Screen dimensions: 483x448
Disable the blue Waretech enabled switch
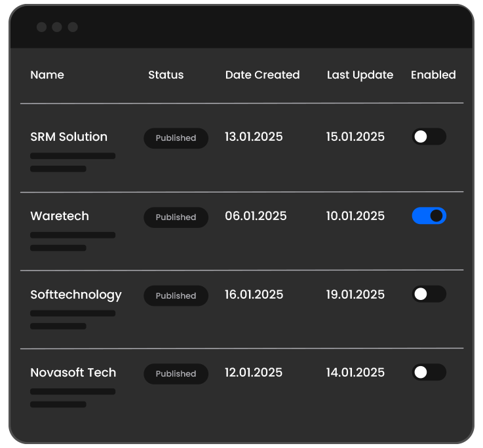429,216
